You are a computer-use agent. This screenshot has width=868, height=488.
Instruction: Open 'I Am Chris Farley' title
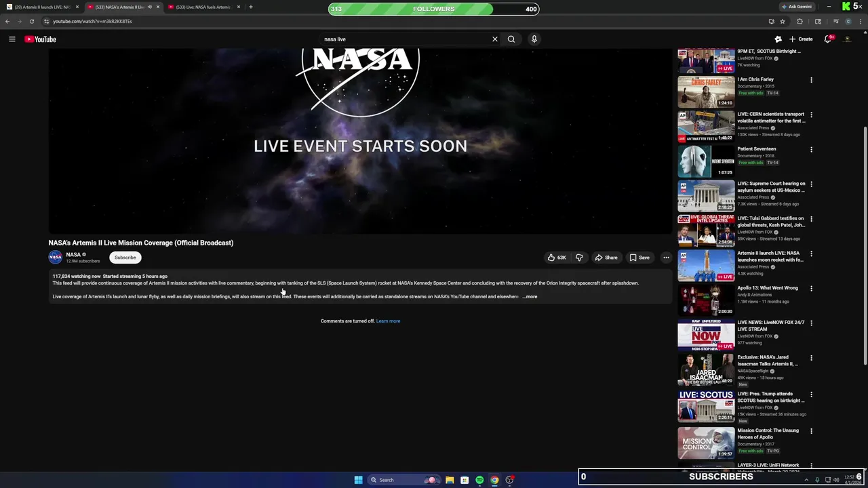click(755, 79)
